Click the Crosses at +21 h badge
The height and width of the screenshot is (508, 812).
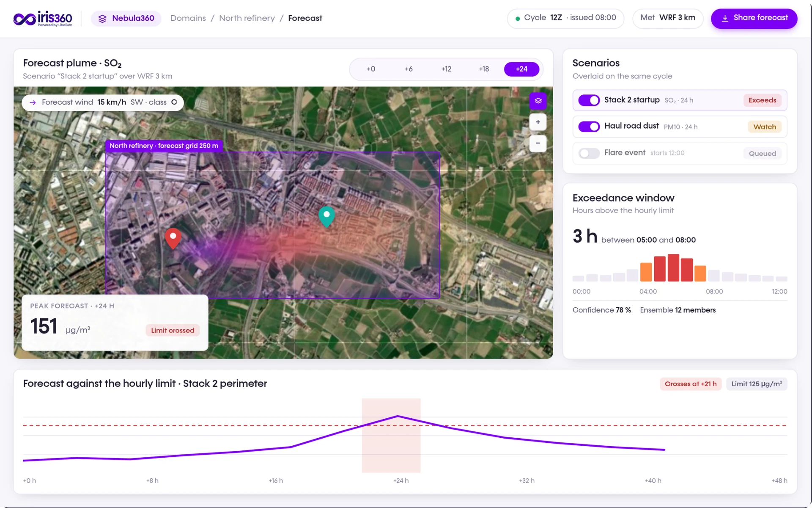tap(690, 384)
